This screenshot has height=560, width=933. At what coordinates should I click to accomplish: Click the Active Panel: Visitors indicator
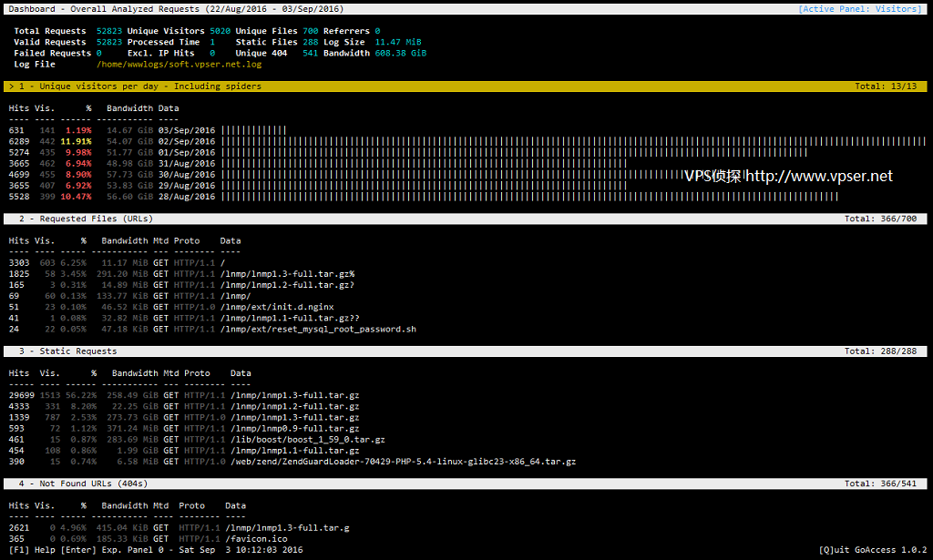pyautogui.click(x=860, y=9)
